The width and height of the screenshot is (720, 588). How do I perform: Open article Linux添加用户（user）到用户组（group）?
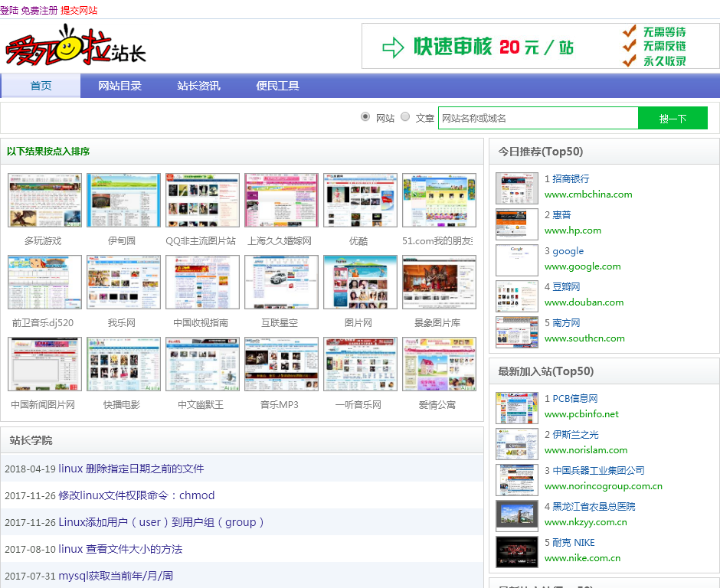tap(162, 522)
